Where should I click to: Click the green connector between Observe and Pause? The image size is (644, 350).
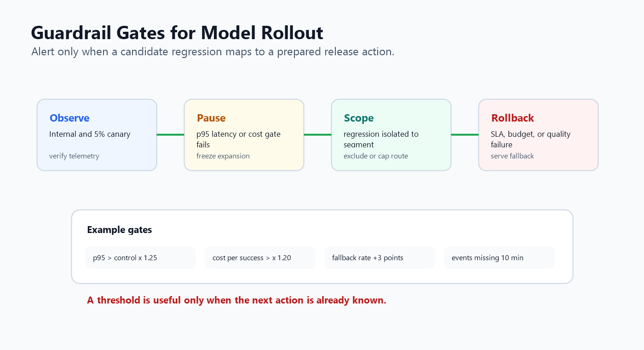pyautogui.click(x=170, y=134)
